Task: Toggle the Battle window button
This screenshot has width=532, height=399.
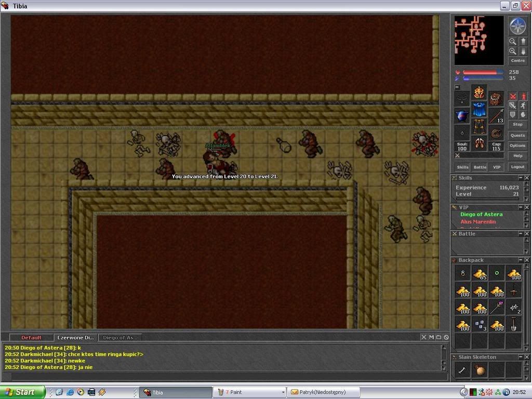Action: (480, 167)
